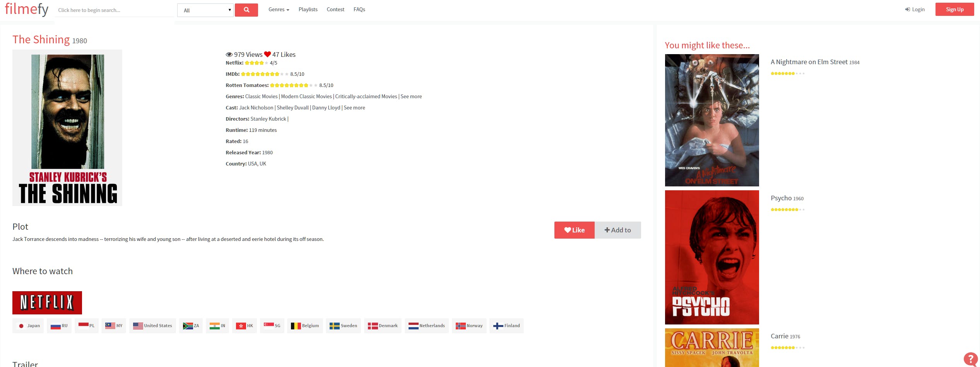Click the Runtime 119 minutes text
This screenshot has height=367, width=980.
tap(251, 130)
